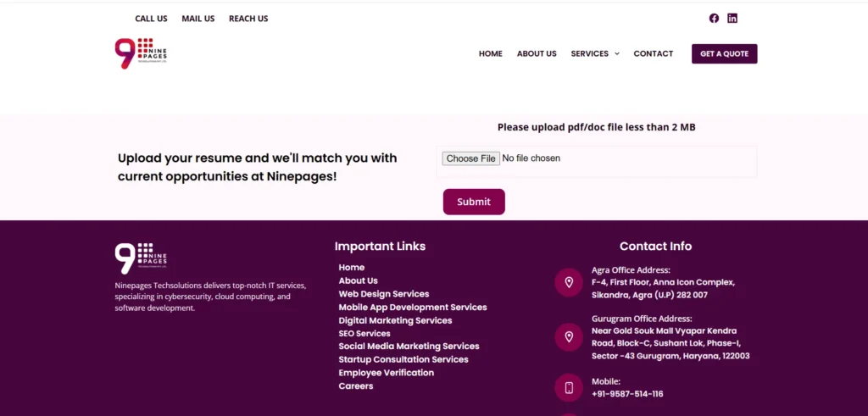
Task: Open the Facebook icon in header
Action: 714,19
